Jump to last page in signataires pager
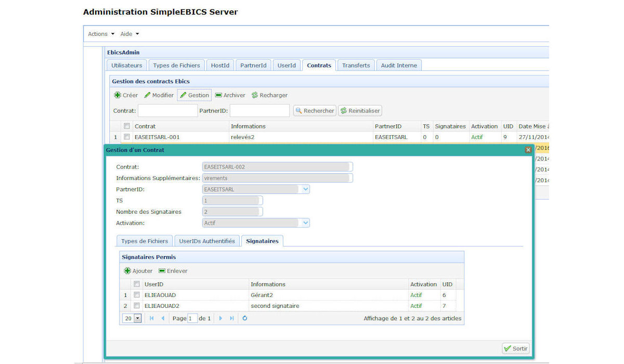624x364 pixels. 232,318
